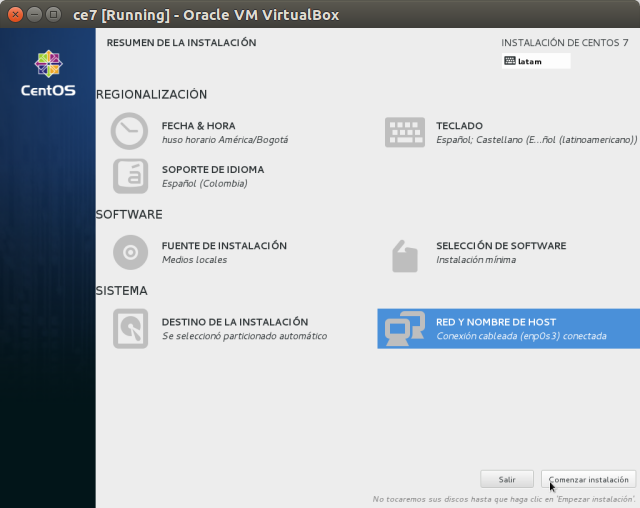The image size is (640, 508).
Task: Open SOPORTE DE IDIOMA settings label
Action: pyautogui.click(x=213, y=169)
